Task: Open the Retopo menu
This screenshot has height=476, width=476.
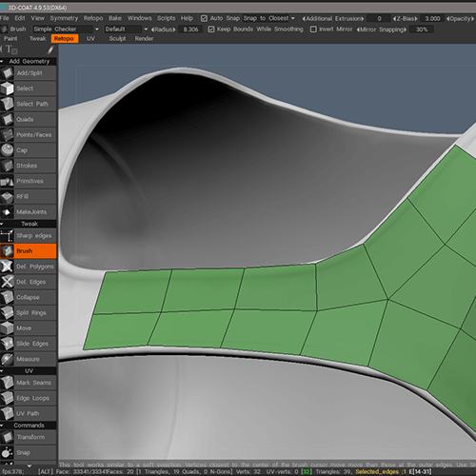Action: pyautogui.click(x=93, y=18)
